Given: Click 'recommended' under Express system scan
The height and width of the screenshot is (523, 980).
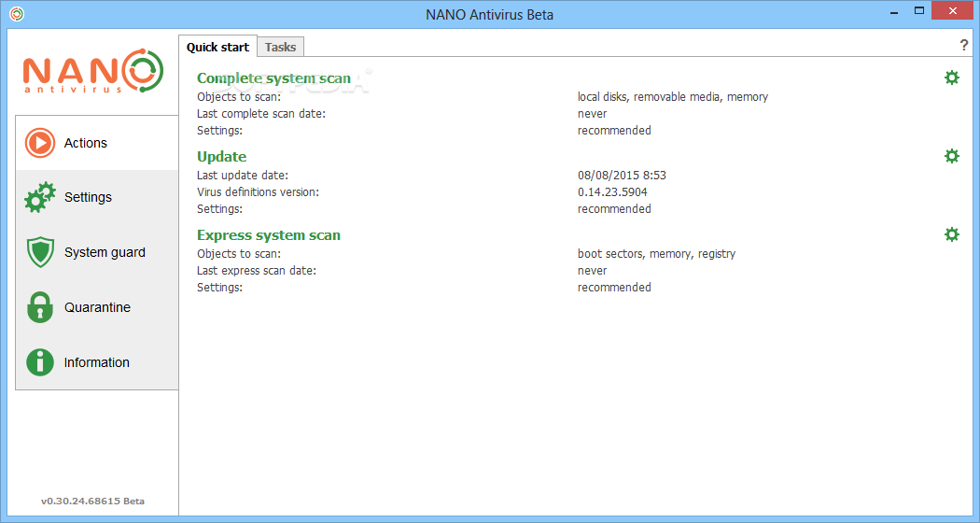Looking at the screenshot, I should (x=614, y=288).
